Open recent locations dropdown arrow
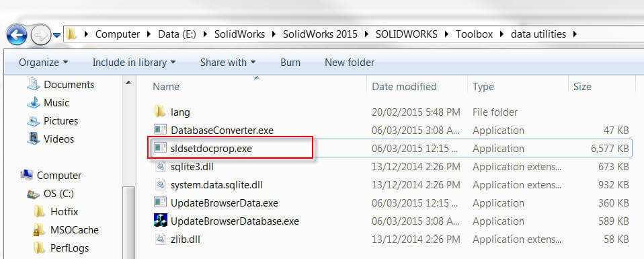This screenshot has height=259, width=644. pyautogui.click(x=57, y=36)
